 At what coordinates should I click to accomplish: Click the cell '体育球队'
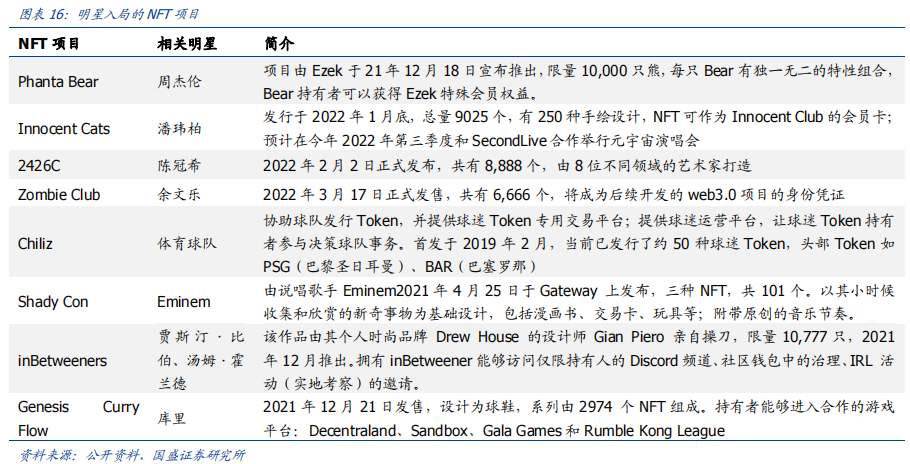pyautogui.click(x=186, y=244)
